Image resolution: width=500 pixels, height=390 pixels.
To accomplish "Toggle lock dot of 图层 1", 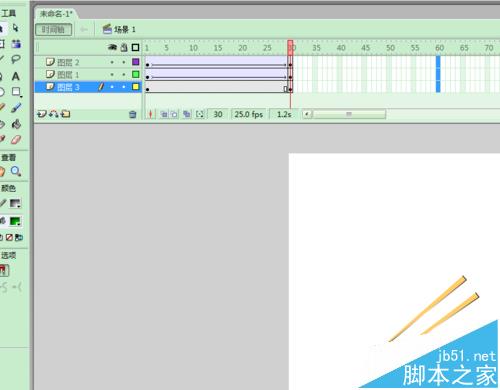I will [x=124, y=75].
